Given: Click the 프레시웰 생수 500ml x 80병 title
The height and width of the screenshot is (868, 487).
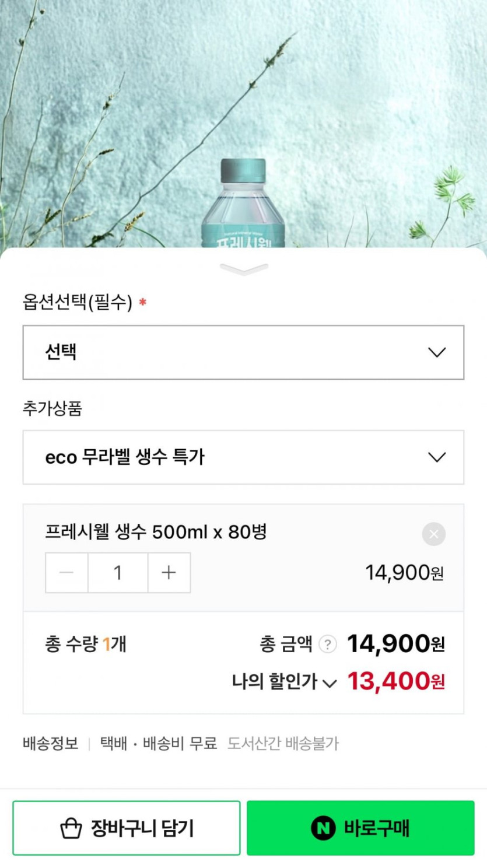Looking at the screenshot, I should coord(156,532).
